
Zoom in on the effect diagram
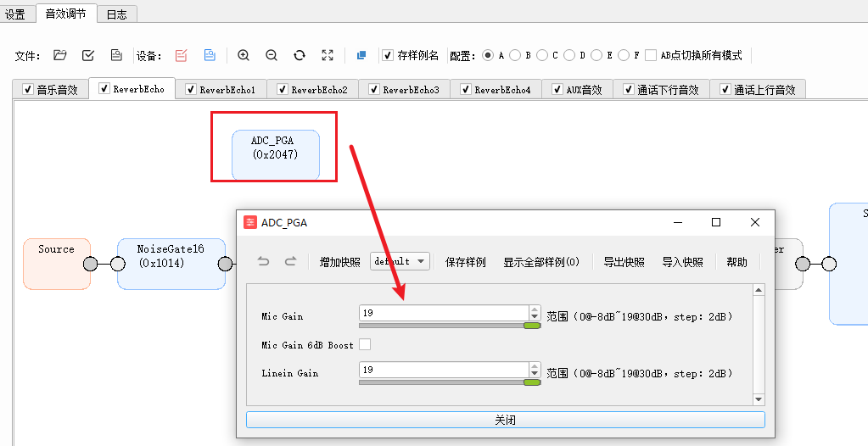click(243, 55)
